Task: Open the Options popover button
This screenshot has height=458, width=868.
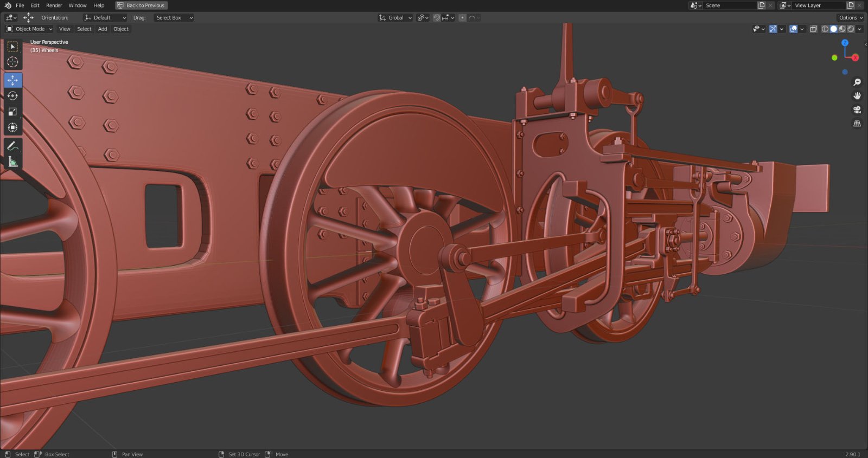Action: coord(850,18)
